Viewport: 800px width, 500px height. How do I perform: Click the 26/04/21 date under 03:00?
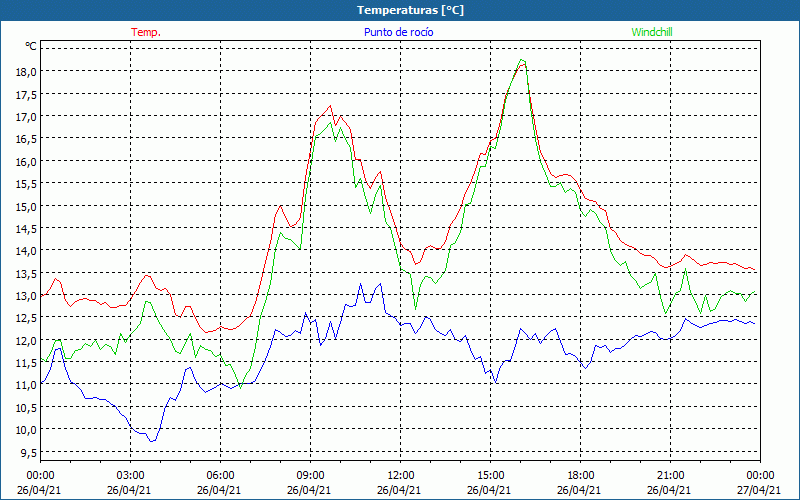(129, 490)
